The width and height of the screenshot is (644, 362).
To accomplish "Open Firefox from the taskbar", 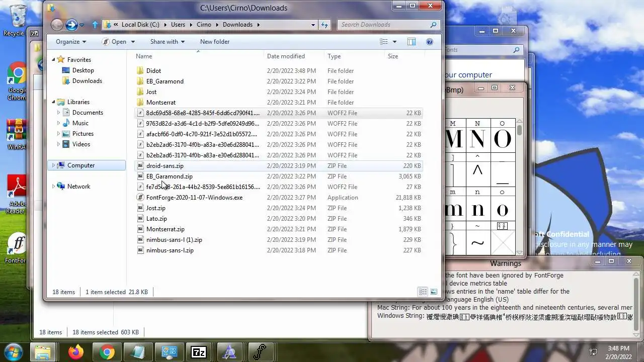I will click(x=76, y=352).
